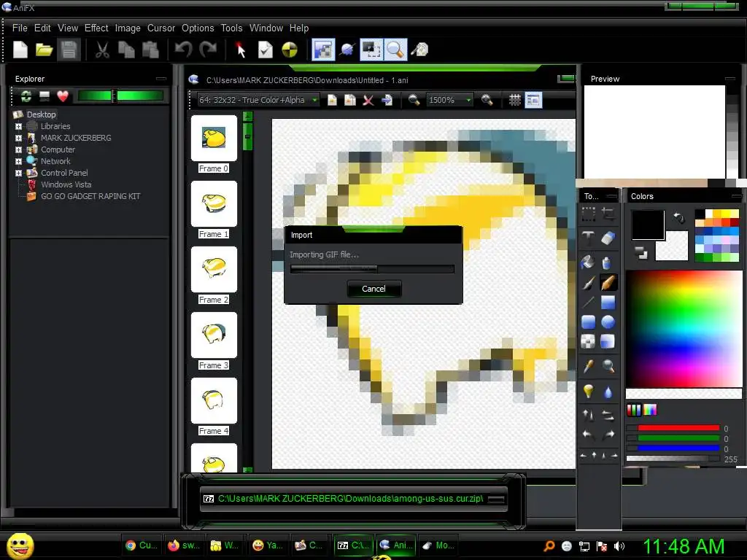This screenshot has width=747, height=560.
Task: Expand the Network tree node
Action: pos(18,161)
